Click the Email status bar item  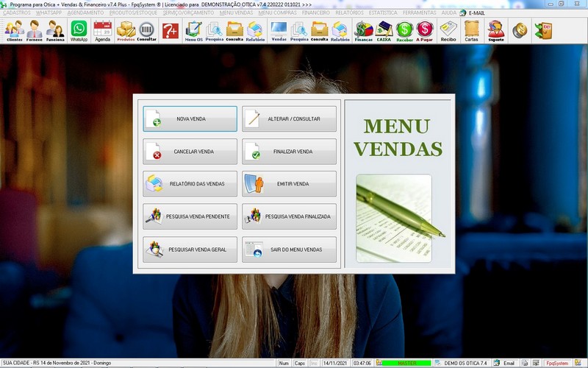[506, 363]
